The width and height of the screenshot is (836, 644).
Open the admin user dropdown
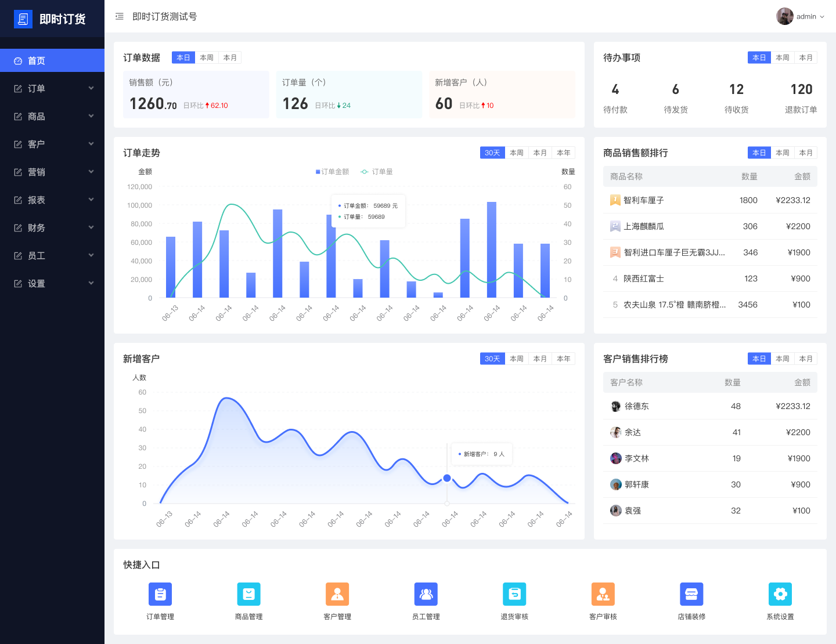(801, 17)
